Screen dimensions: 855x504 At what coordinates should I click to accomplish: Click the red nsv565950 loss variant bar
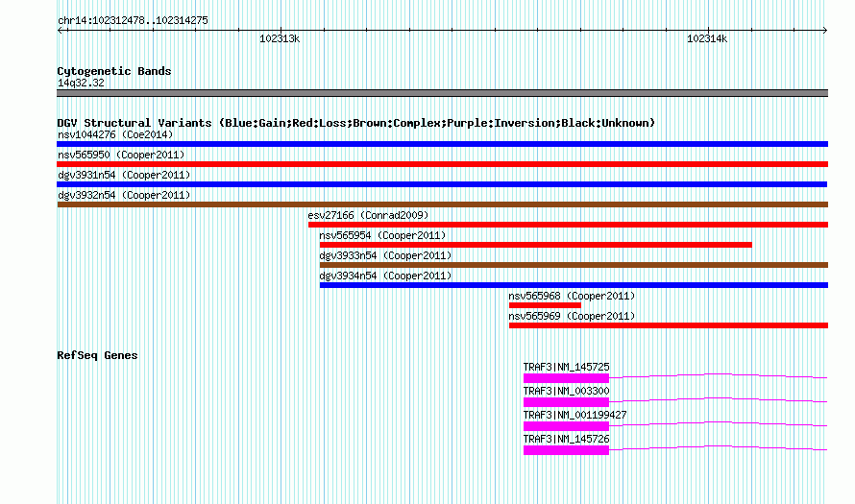pos(442,164)
